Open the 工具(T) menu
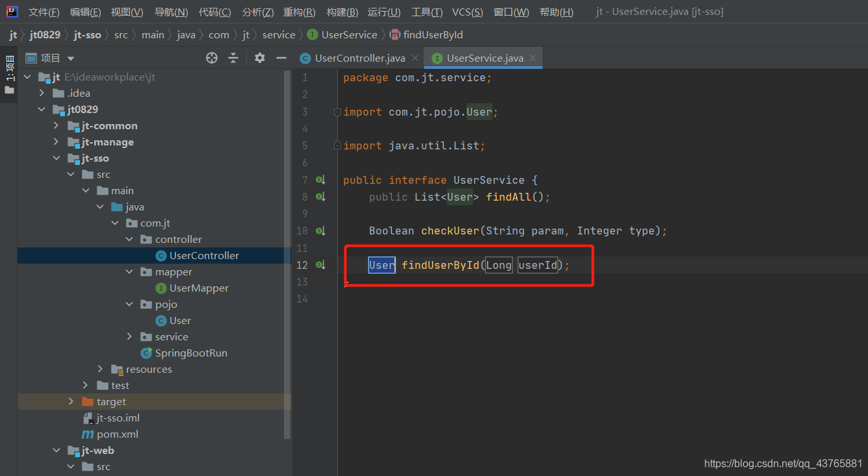This screenshot has width=868, height=476. (x=427, y=12)
